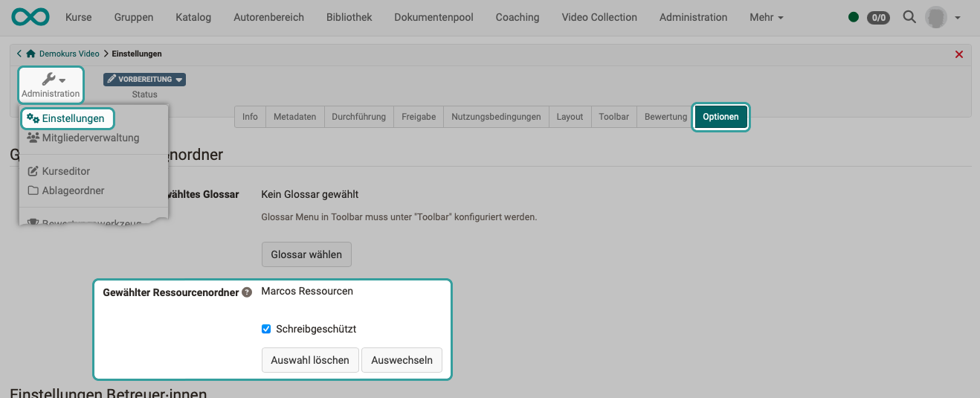Image resolution: width=980 pixels, height=398 pixels.
Task: Switch to the Bewertung tab
Action: coord(665,117)
